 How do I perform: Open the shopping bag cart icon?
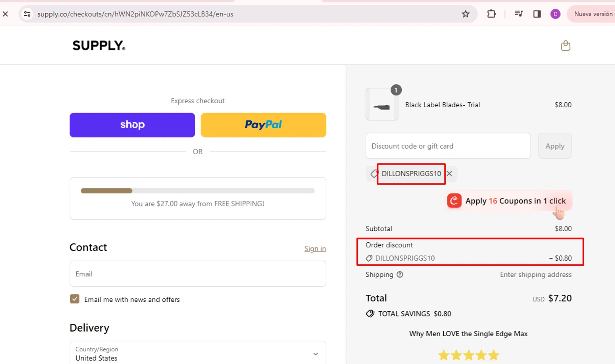click(565, 45)
